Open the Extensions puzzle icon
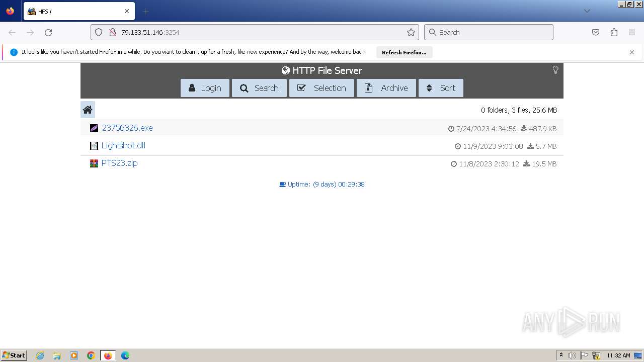 (614, 32)
